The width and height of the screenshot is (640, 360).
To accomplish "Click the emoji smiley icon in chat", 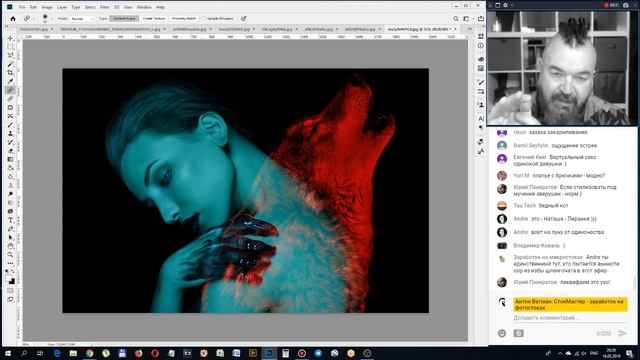I will pyautogui.click(x=502, y=333).
